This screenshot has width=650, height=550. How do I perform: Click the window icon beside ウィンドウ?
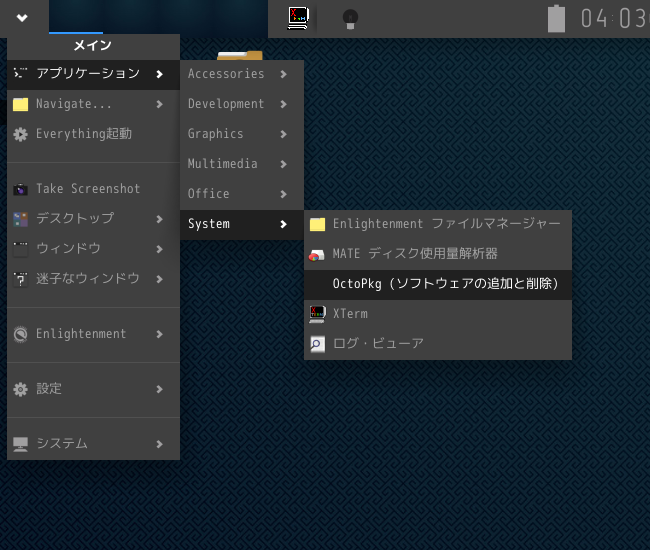20,250
